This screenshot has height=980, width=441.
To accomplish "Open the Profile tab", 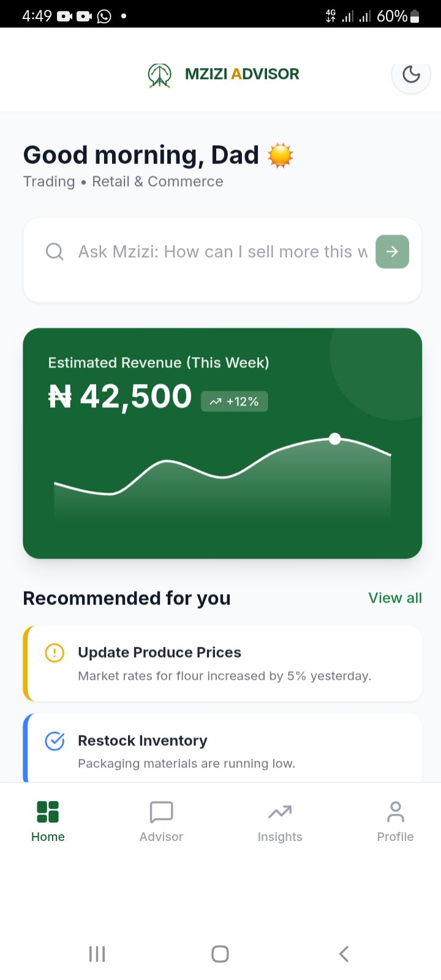I will (x=395, y=821).
